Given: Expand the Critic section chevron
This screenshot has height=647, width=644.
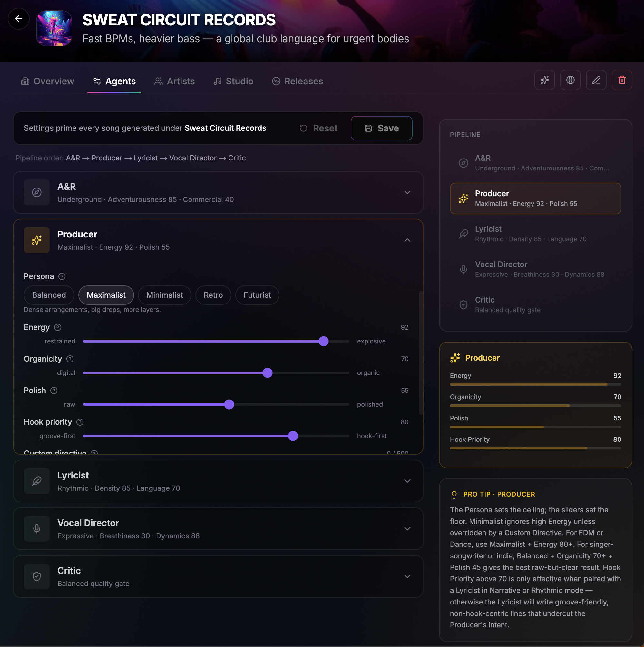Looking at the screenshot, I should (407, 576).
